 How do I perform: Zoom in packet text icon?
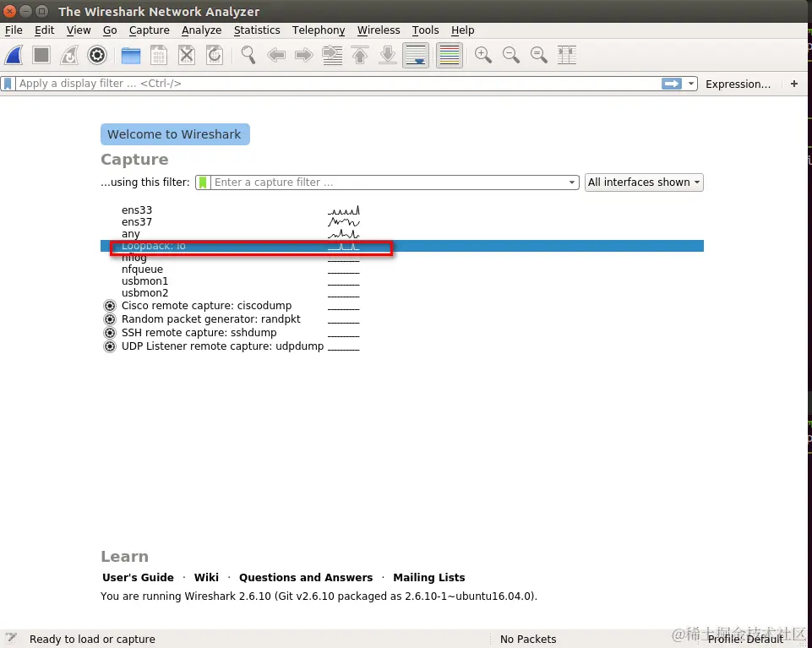483,55
